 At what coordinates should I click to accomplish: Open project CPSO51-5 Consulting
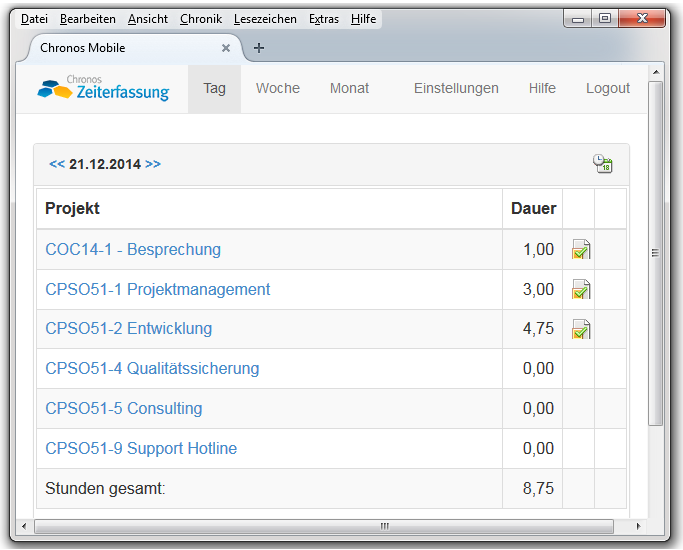point(124,408)
